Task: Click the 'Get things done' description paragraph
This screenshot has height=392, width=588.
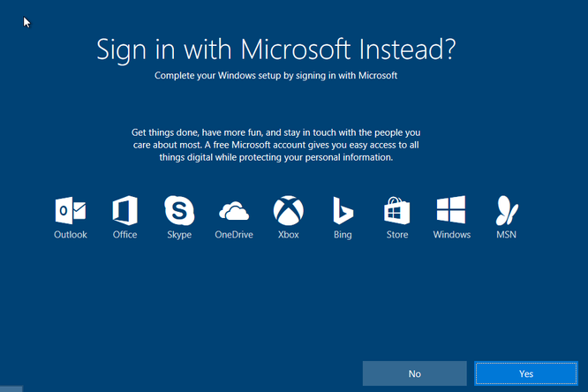Action: (276, 145)
